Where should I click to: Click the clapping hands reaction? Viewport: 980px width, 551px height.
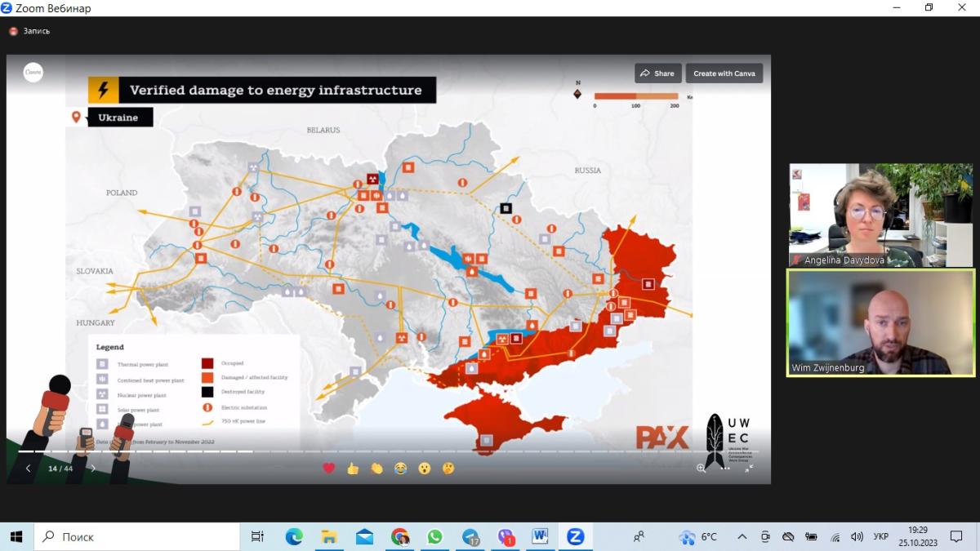pyautogui.click(x=376, y=469)
